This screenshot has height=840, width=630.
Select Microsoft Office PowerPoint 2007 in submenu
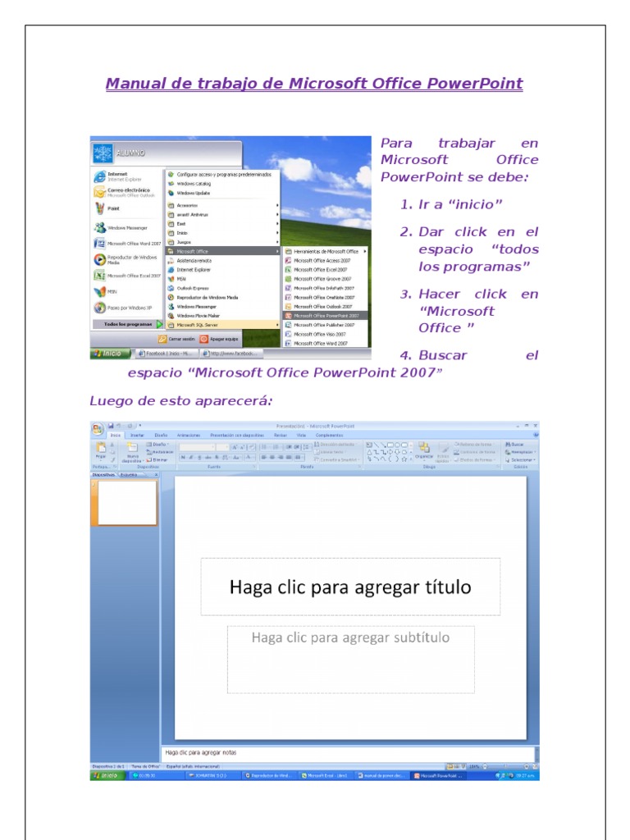(x=325, y=316)
